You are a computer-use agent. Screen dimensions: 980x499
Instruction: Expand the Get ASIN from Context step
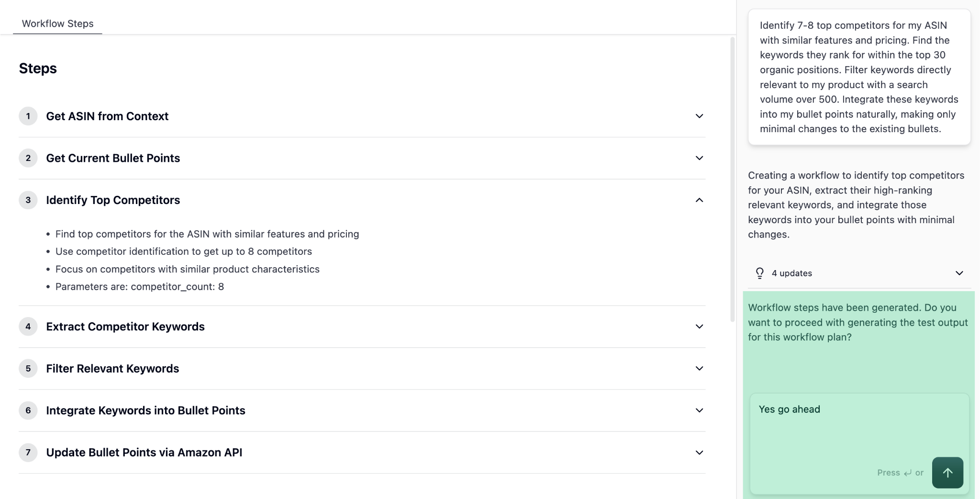tap(699, 116)
